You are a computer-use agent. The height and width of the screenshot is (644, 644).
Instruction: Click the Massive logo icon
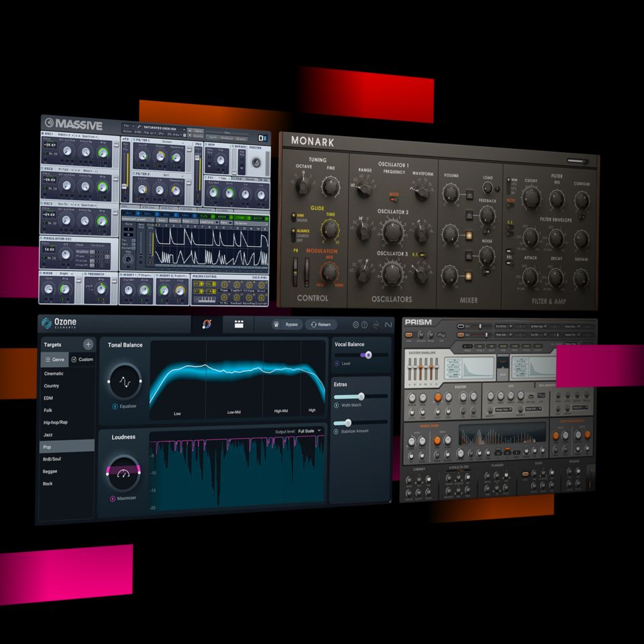49,124
